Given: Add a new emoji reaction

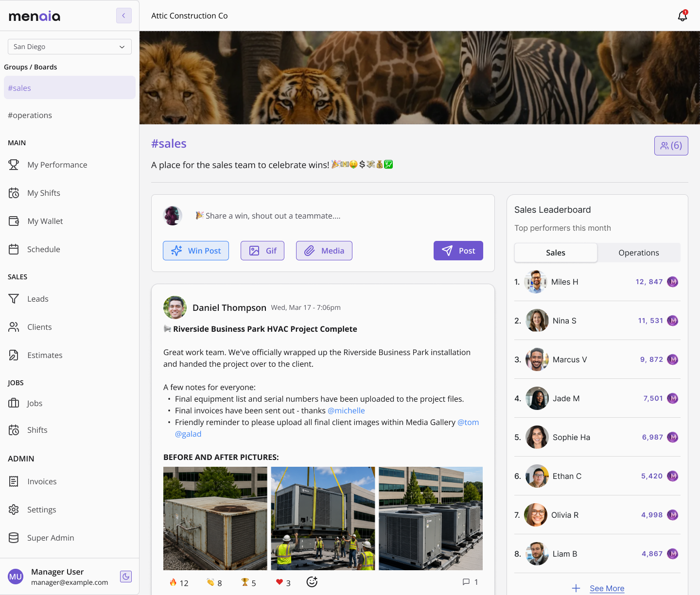Looking at the screenshot, I should pyautogui.click(x=312, y=582).
